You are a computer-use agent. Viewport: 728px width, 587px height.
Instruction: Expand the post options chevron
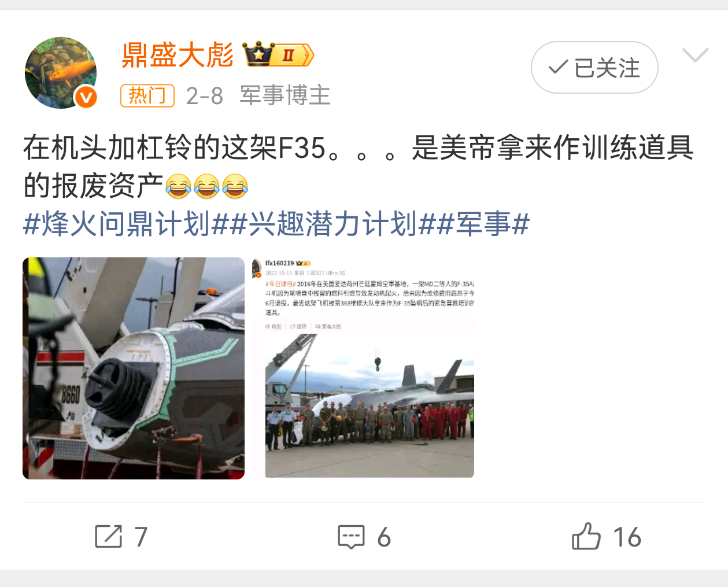click(x=695, y=55)
